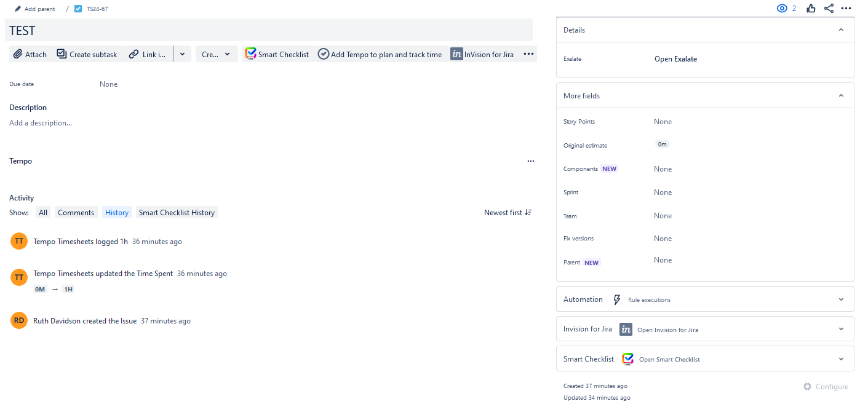Click the Open Exalate link
Image resolution: width=868 pixels, height=412 pixels.
pyautogui.click(x=675, y=59)
